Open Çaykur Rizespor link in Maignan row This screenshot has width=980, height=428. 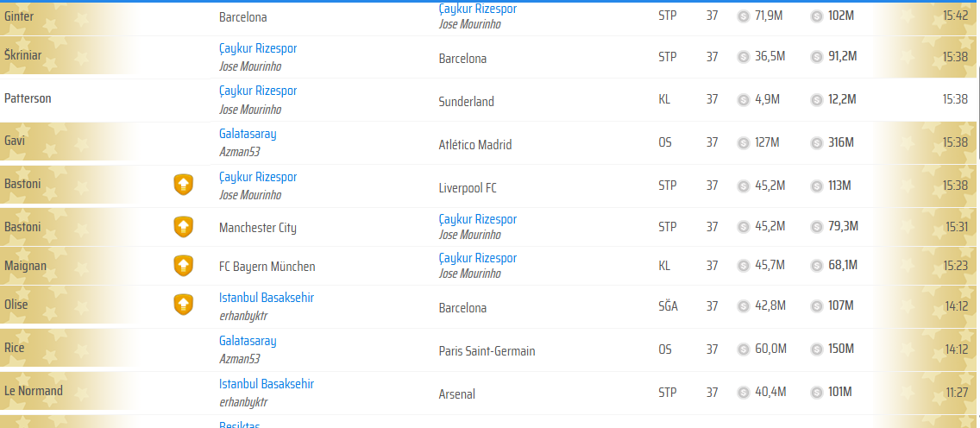(x=478, y=259)
